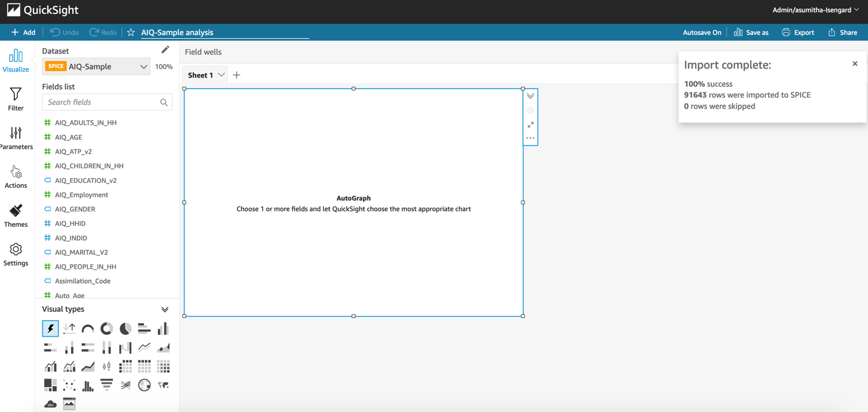Open the Sheet 1 tab dropdown arrow
This screenshot has height=412, width=868.
(222, 75)
